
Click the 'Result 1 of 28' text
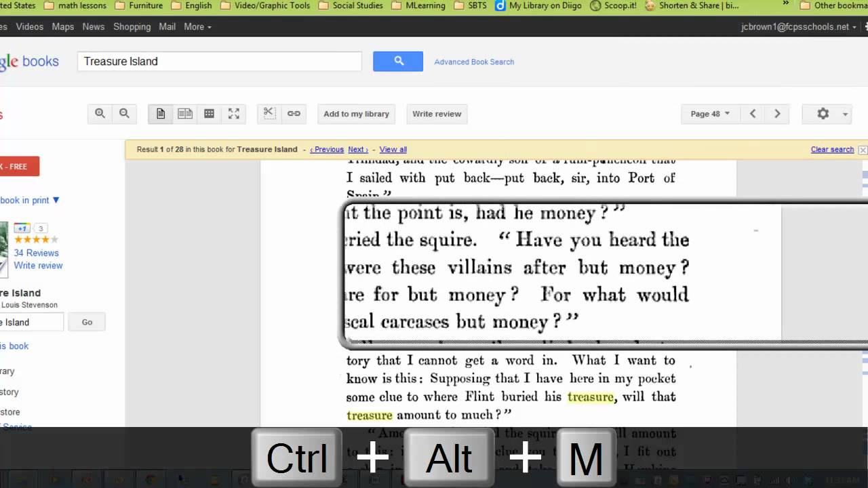[x=160, y=150]
